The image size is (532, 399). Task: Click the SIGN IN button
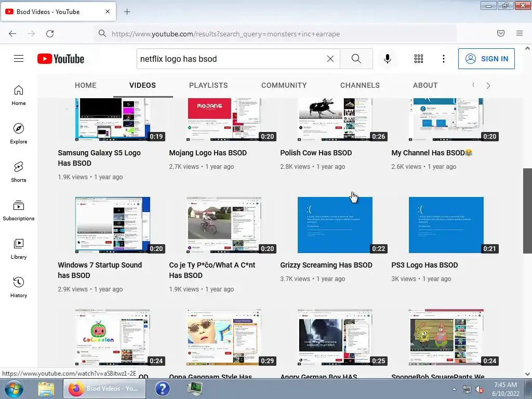pos(486,59)
